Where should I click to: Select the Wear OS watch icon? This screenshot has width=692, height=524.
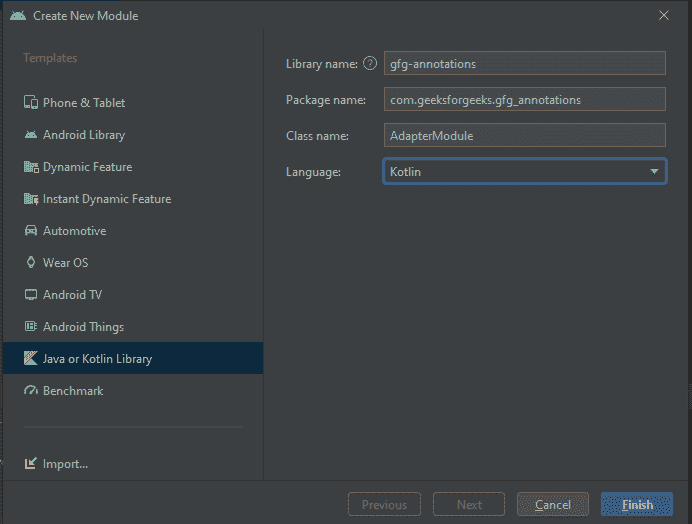click(31, 263)
